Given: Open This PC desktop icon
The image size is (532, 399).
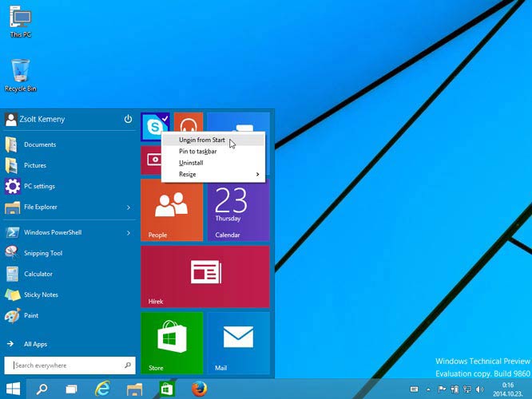Looking at the screenshot, I should 20,22.
